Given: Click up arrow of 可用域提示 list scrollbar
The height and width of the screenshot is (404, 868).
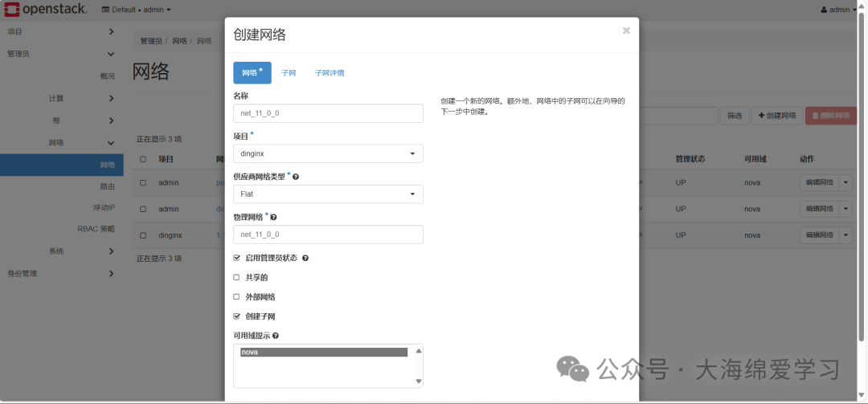Looking at the screenshot, I should (419, 350).
